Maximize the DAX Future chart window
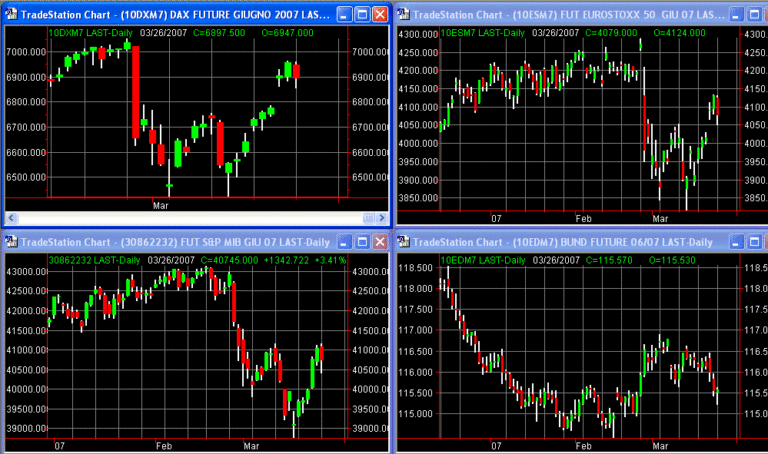 [362, 15]
